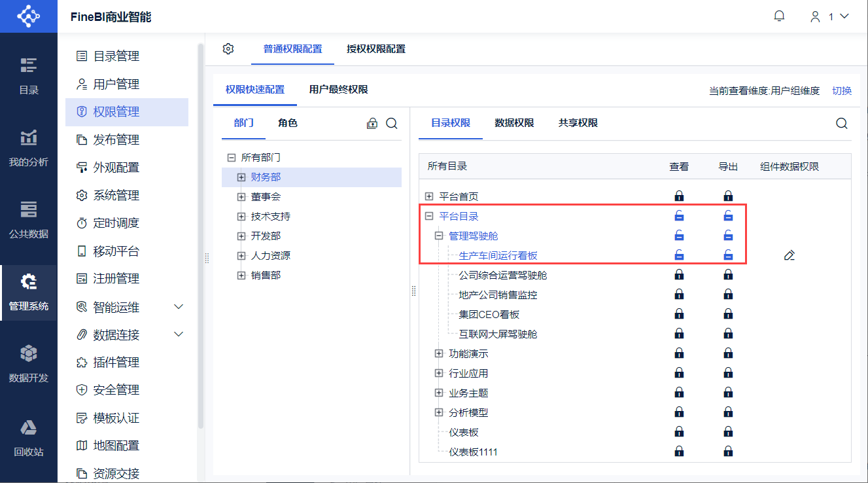Toggle view permission lock for 集团CEO看板
This screenshot has height=483, width=868.
click(x=679, y=314)
